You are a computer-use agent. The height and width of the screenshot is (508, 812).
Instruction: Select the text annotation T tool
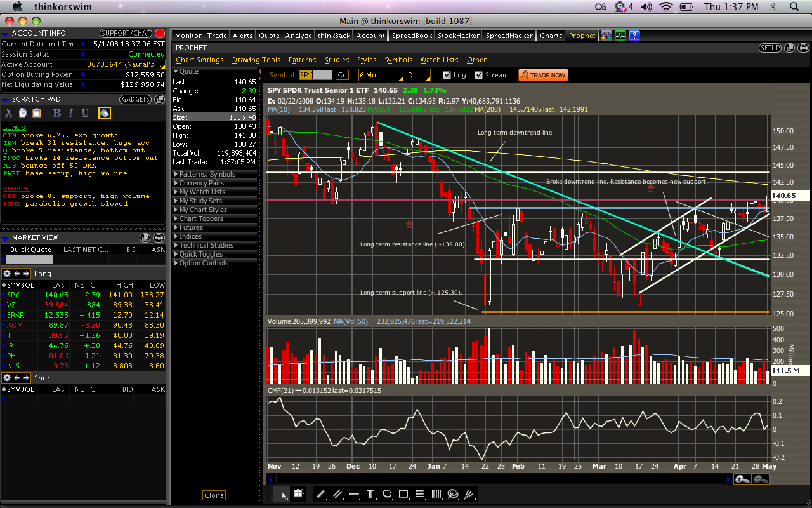coord(370,493)
